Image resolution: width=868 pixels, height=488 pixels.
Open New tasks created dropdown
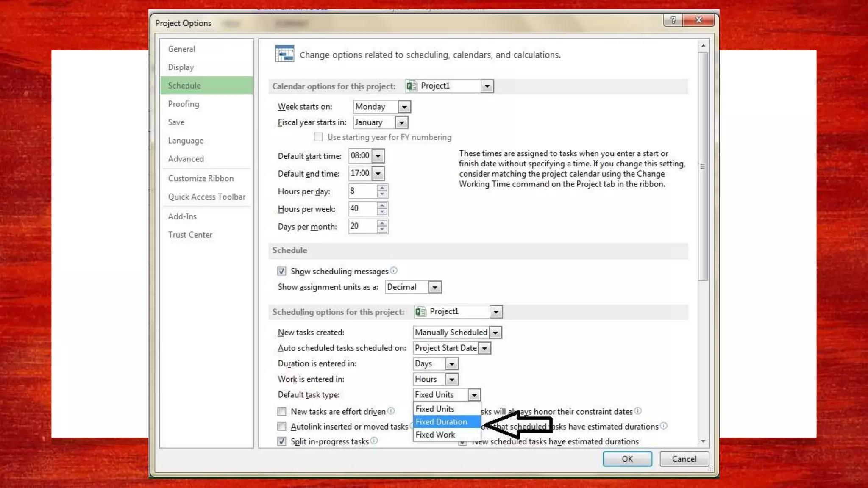pos(495,333)
